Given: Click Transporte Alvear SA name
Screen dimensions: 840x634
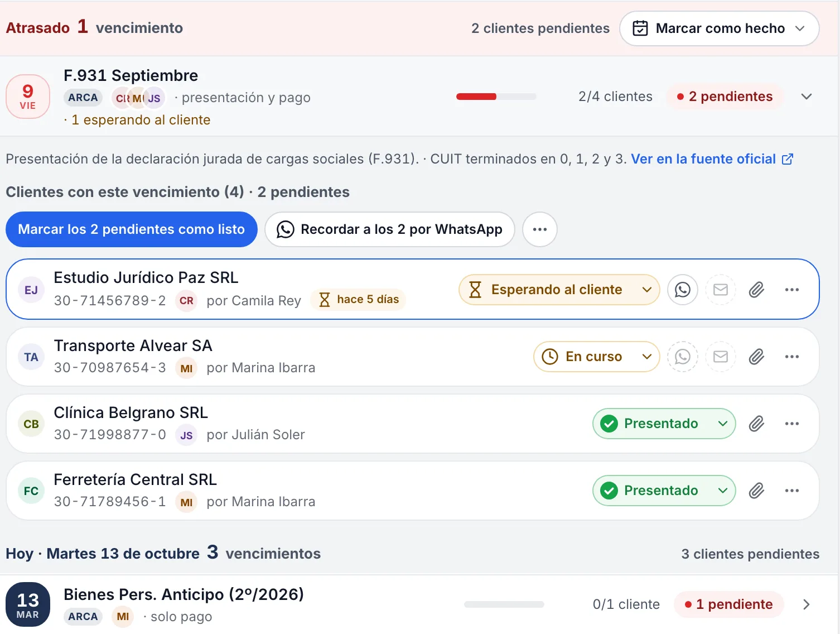Looking at the screenshot, I should coord(133,345).
